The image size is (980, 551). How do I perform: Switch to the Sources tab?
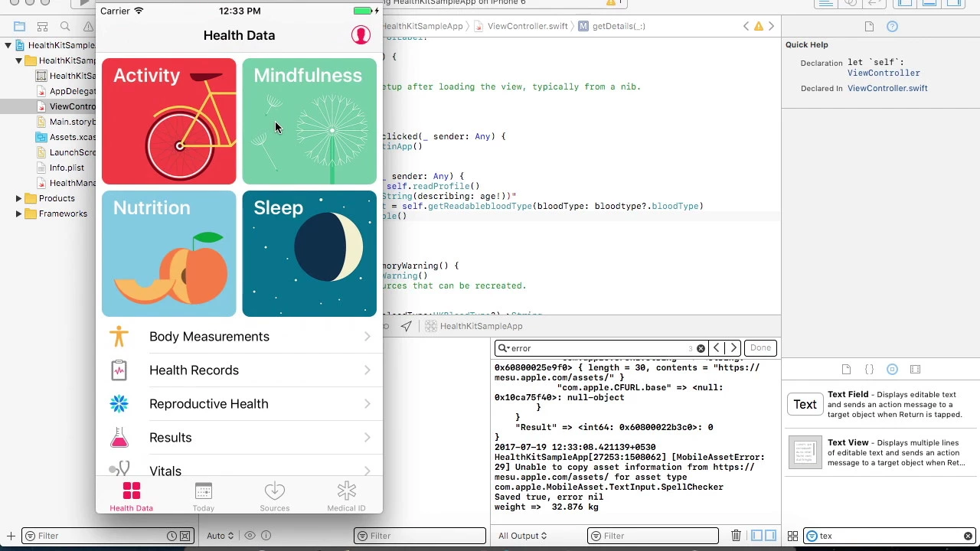click(x=274, y=497)
